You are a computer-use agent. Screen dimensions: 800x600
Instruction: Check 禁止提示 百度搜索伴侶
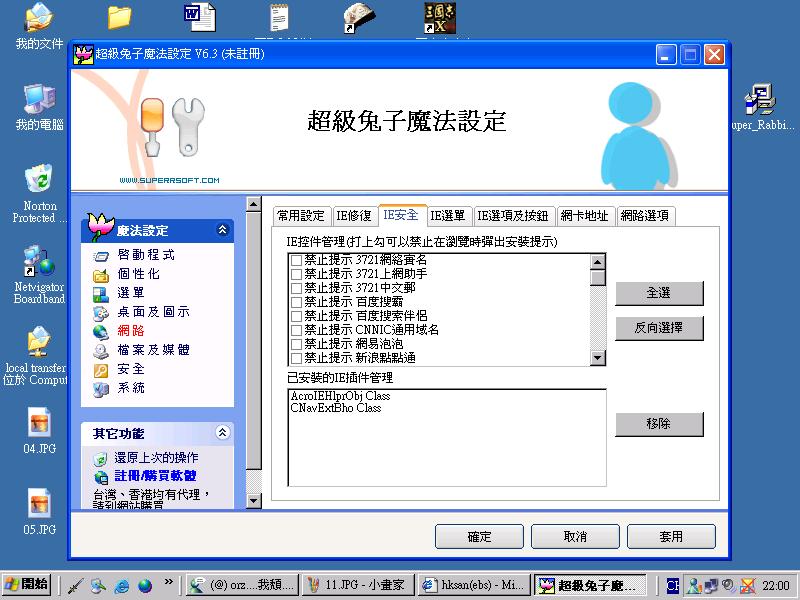pyautogui.click(x=296, y=316)
